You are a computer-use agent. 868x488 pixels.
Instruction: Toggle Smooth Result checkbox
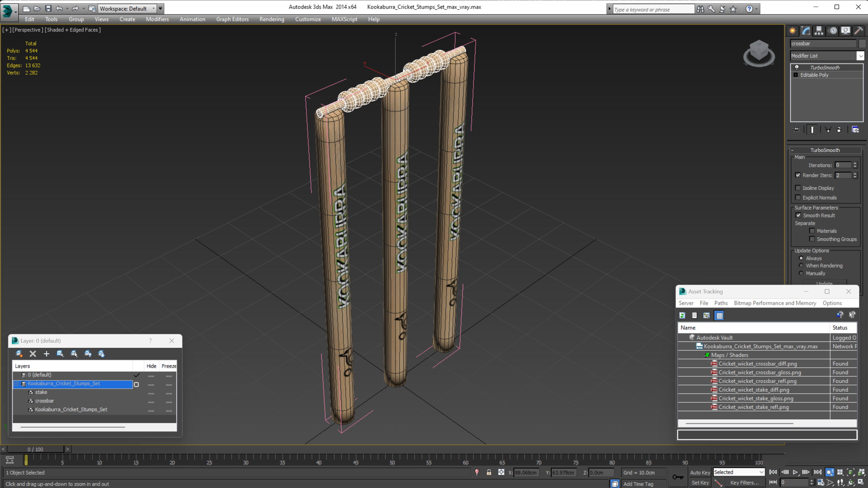click(798, 215)
